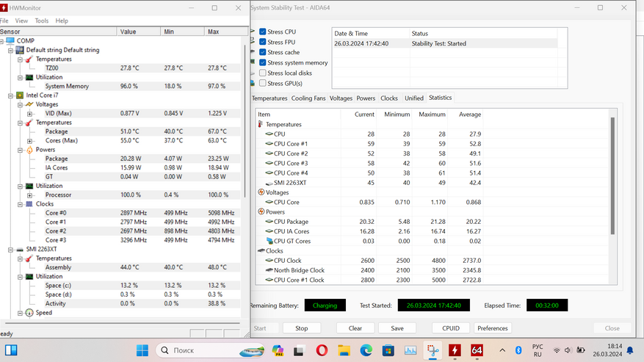Collapse the Intel Core i7 tree node
The height and width of the screenshot is (362, 644).
coord(11,95)
